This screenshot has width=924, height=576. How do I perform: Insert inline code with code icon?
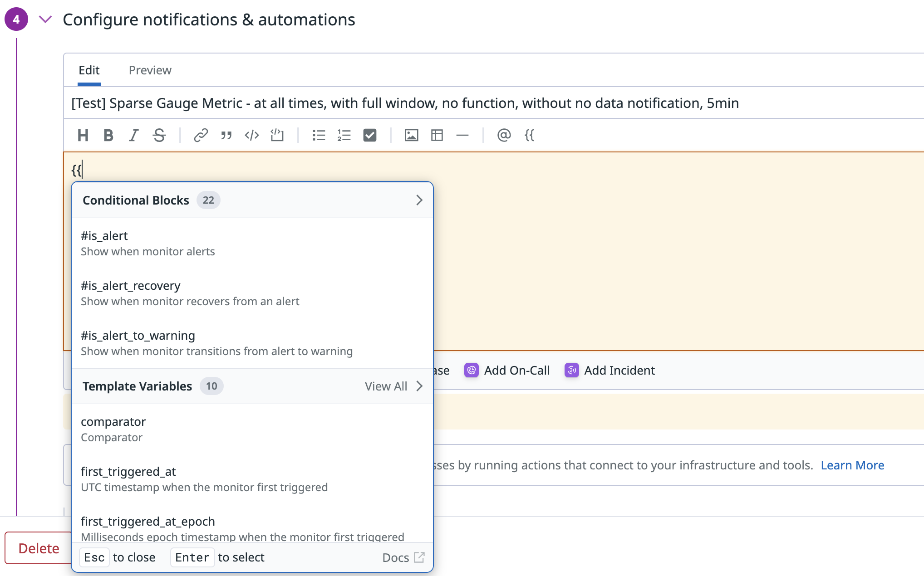(x=251, y=135)
